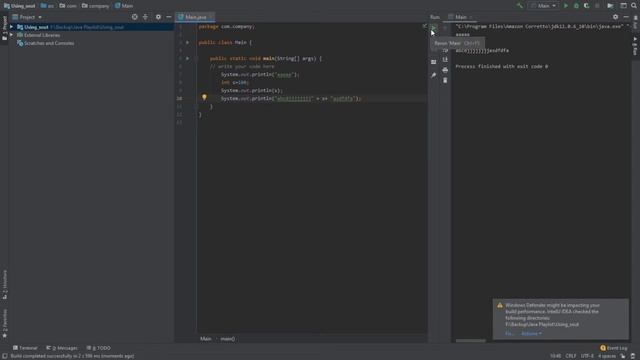The height and width of the screenshot is (360, 640).
Task: Toggle the read-only lock icon in status bar
Action: 622,356
